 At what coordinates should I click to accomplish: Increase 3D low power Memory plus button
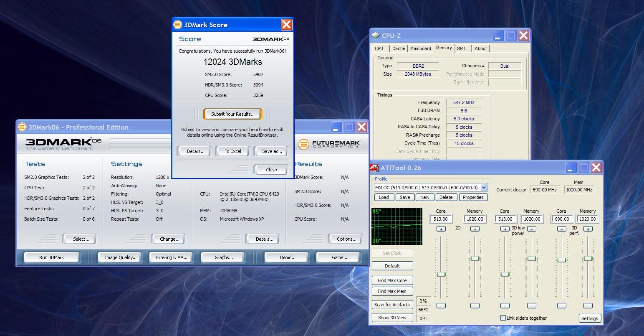pyautogui.click(x=531, y=229)
